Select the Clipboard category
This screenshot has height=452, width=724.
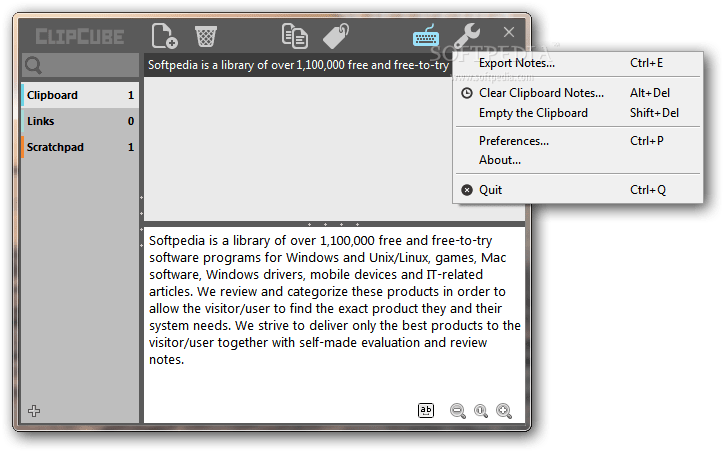point(80,95)
